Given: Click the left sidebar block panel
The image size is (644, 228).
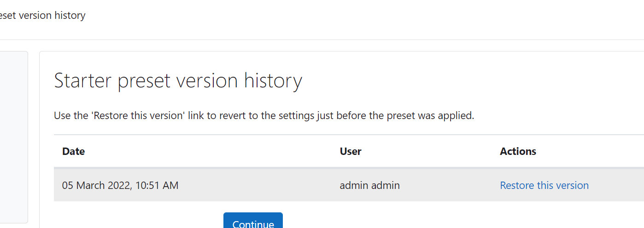Looking at the screenshot, I should [x=14, y=137].
